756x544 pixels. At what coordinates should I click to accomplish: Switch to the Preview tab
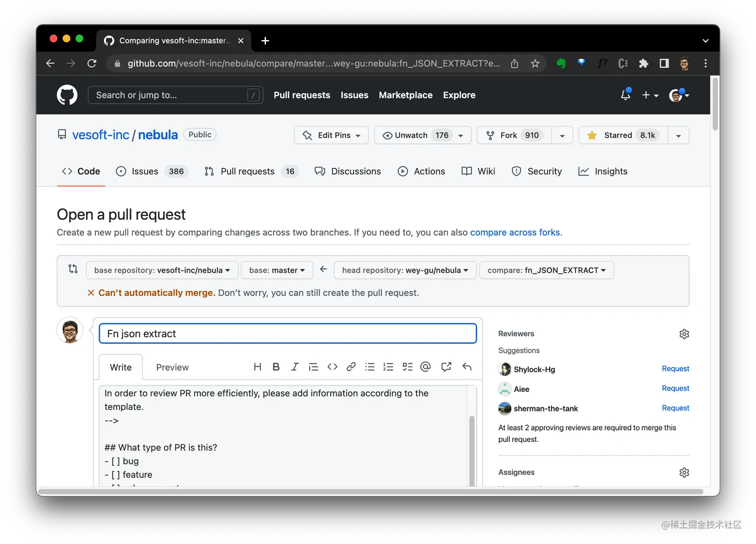click(172, 367)
